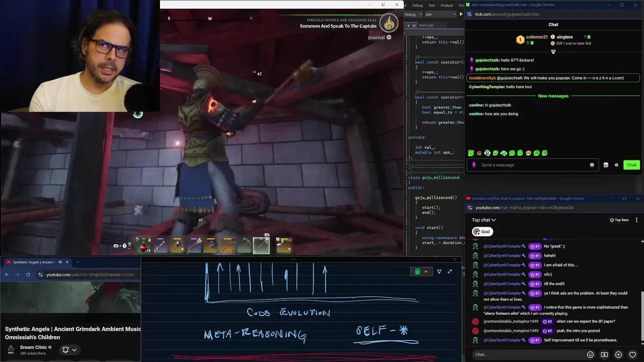Open Kick chat settings gear
This screenshot has height=362, width=644.
click(616, 165)
